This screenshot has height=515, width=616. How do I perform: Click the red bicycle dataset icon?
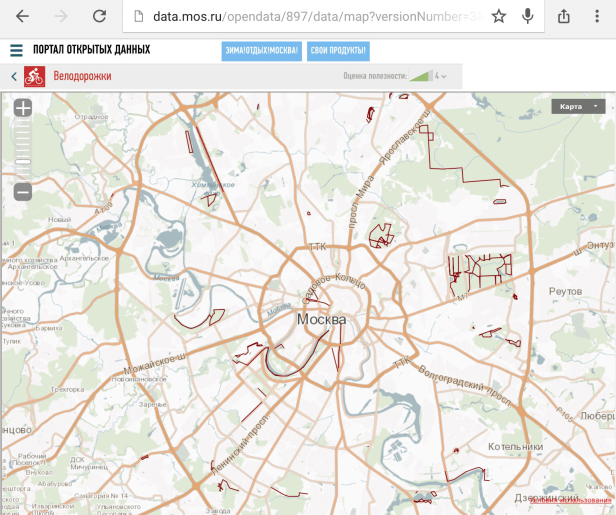click(35, 76)
